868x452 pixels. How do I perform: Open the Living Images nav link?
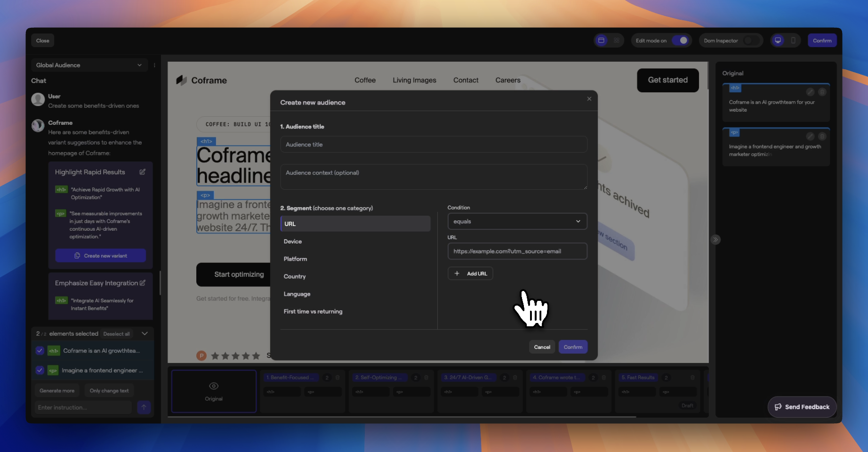pyautogui.click(x=415, y=81)
